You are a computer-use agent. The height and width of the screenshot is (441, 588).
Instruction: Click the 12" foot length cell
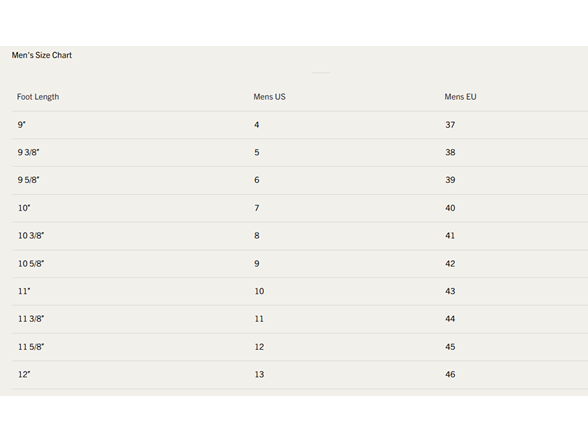pyautogui.click(x=24, y=374)
